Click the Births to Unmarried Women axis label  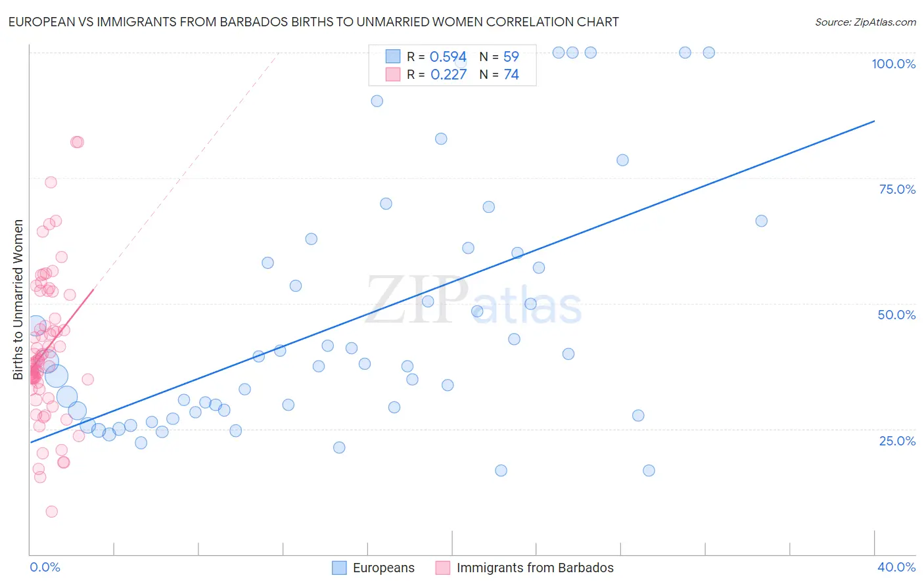click(x=18, y=300)
